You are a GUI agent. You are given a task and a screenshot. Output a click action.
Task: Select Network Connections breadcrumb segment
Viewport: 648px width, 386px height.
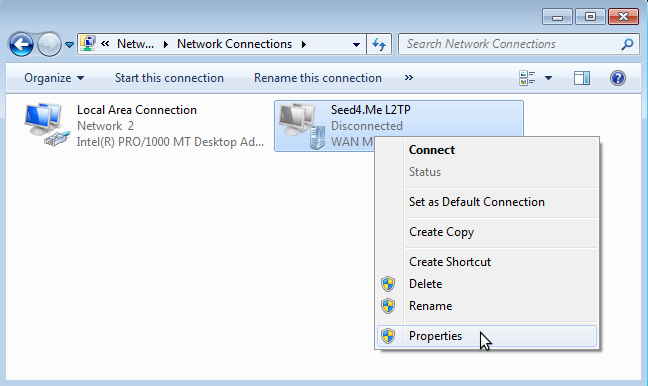click(x=234, y=44)
